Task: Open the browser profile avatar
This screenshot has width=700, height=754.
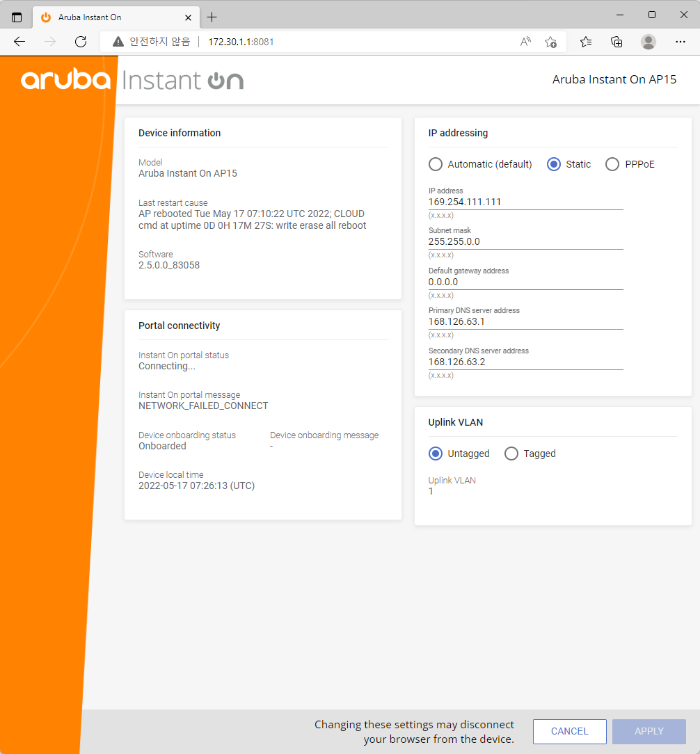Action: (648, 42)
